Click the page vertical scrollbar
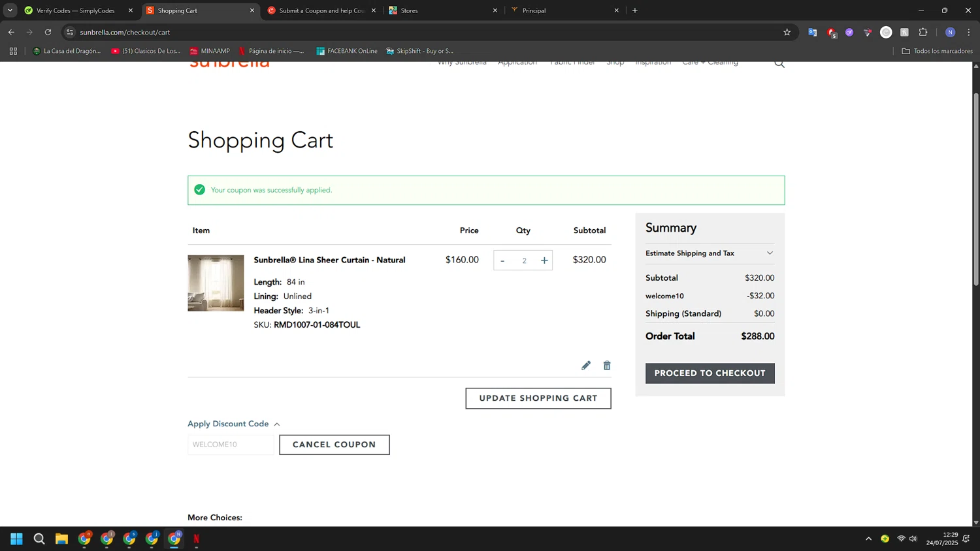 976,189
